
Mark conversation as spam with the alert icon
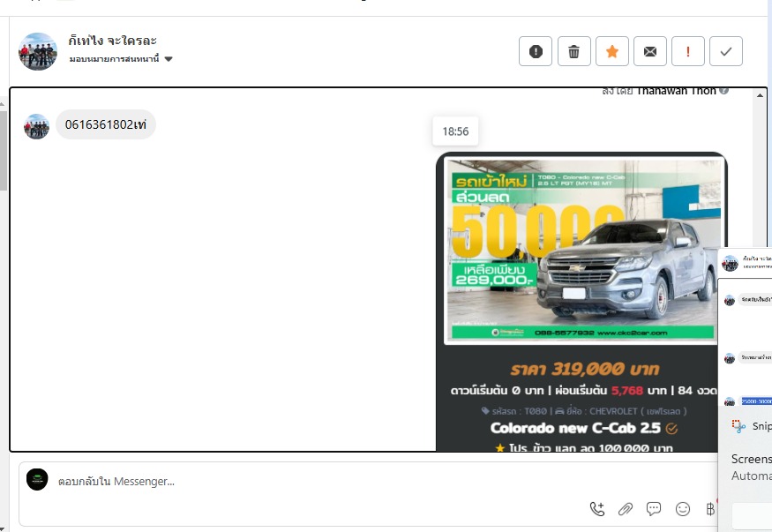tap(536, 51)
